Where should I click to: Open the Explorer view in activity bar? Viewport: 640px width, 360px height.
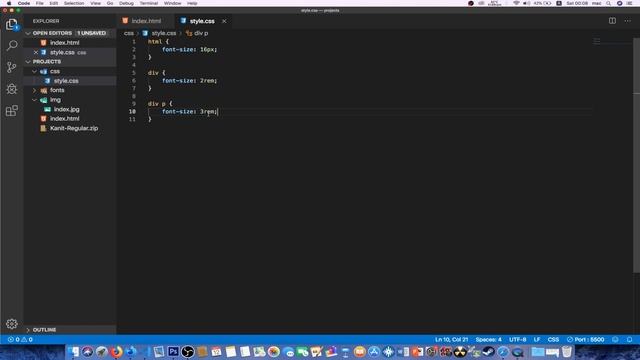12,24
